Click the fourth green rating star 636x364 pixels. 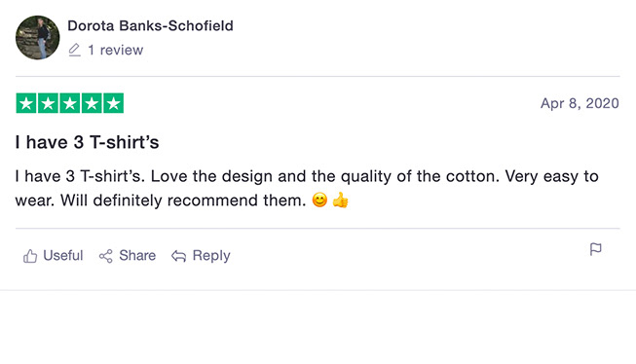point(92,103)
